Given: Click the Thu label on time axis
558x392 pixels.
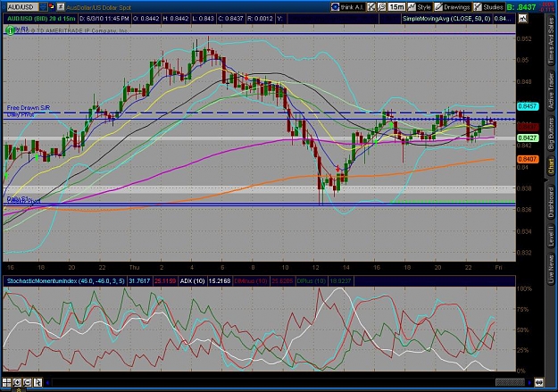Looking at the screenshot, I should 135,267.
